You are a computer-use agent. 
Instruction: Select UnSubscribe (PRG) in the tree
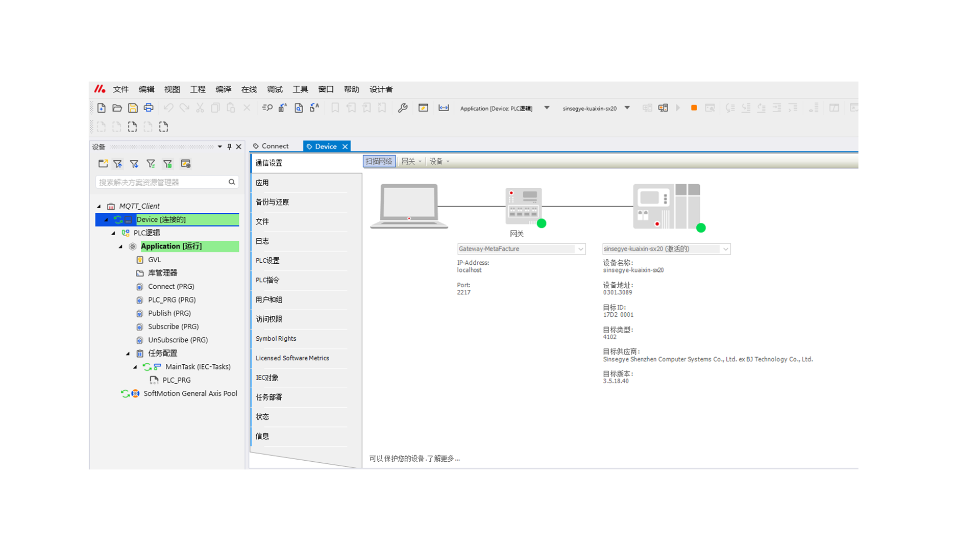(178, 340)
